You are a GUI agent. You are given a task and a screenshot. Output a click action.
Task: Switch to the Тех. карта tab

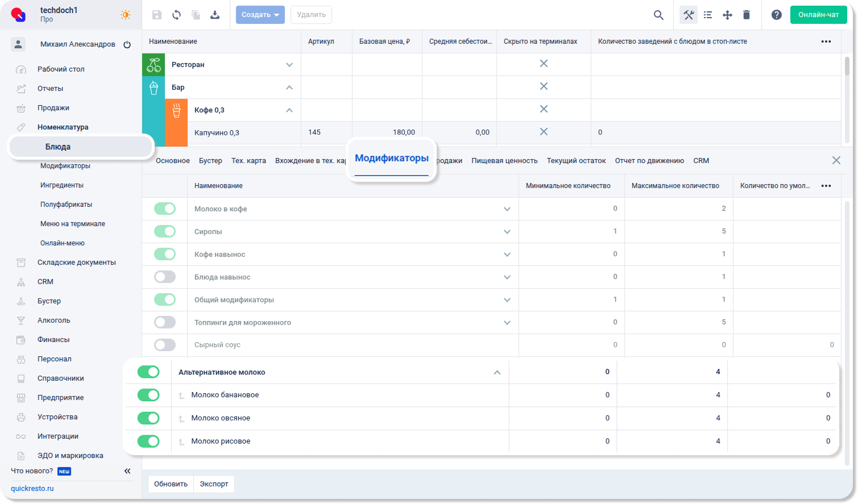[x=248, y=161]
